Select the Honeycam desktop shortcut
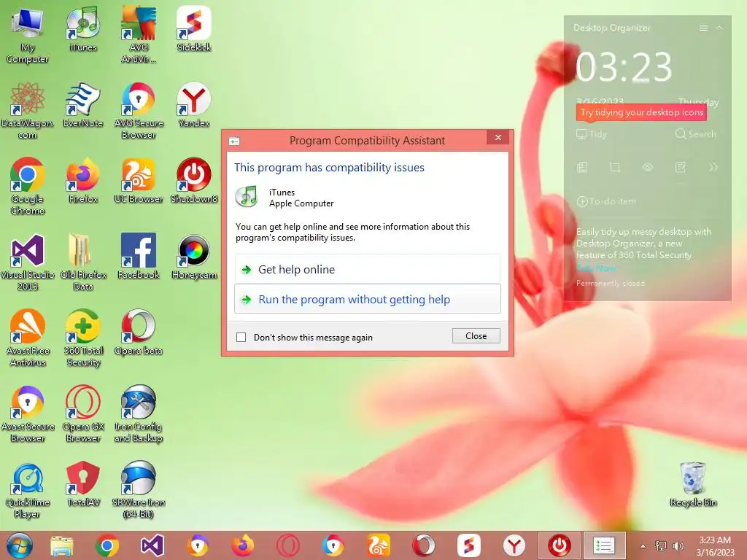Screen dimensions: 747x560 pos(194,257)
